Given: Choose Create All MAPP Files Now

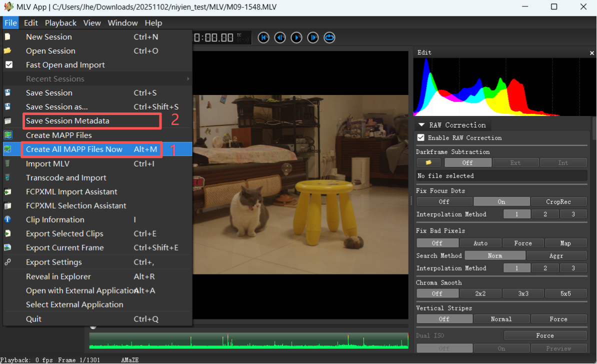Looking at the screenshot, I should [x=74, y=149].
